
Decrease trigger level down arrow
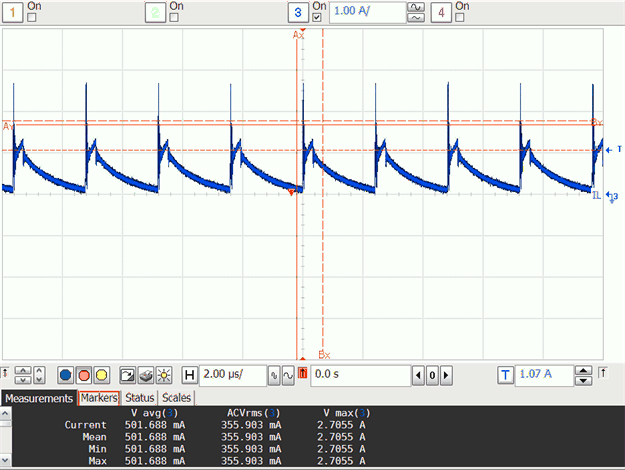click(584, 381)
